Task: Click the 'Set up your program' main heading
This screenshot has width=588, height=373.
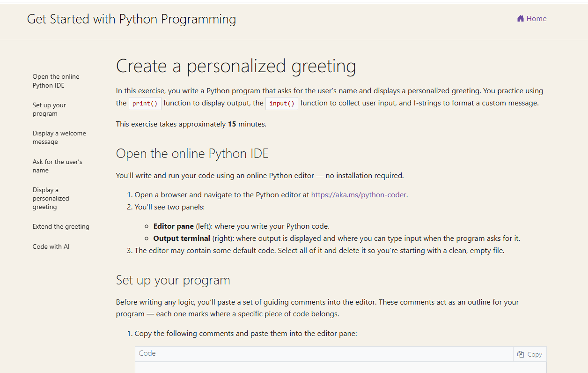Action: 173,280
